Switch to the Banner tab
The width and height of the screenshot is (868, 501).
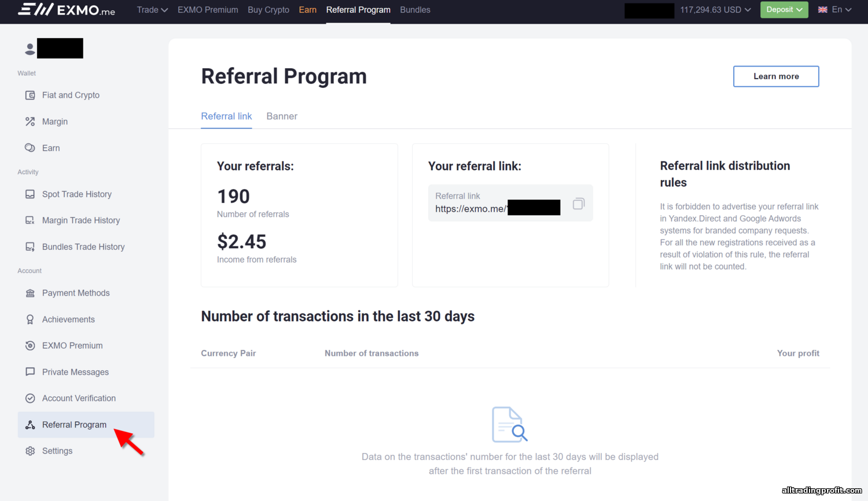point(282,116)
